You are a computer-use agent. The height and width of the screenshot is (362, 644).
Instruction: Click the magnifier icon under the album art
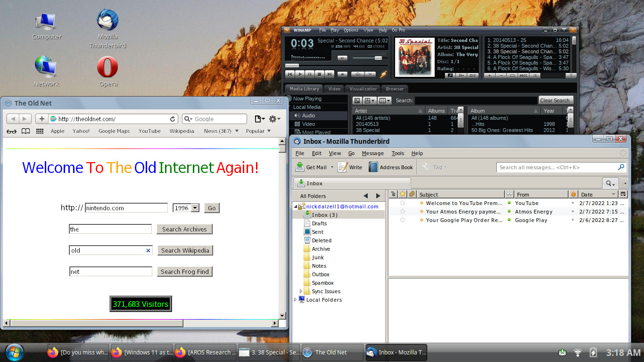[x=450, y=75]
